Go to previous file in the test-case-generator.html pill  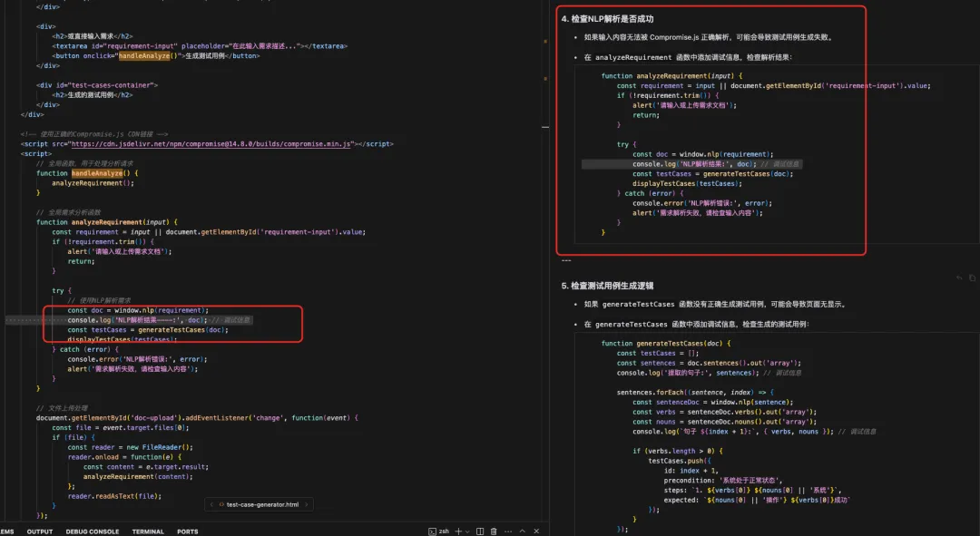[x=211, y=504]
